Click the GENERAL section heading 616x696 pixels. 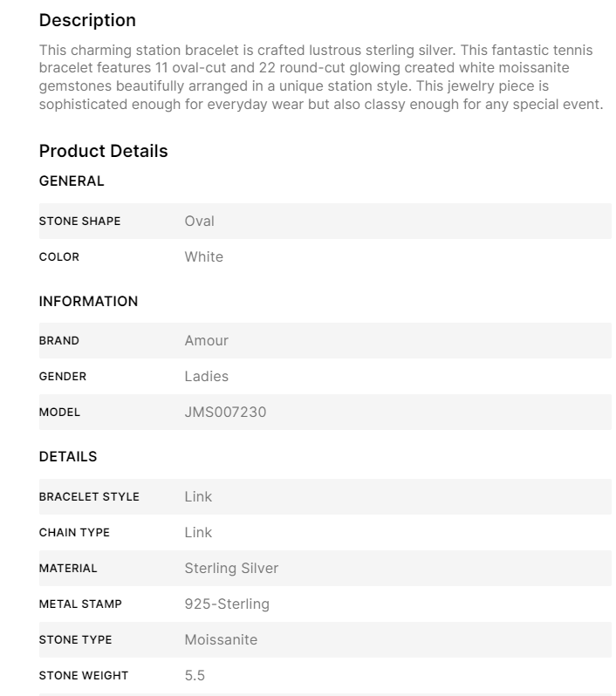72,181
